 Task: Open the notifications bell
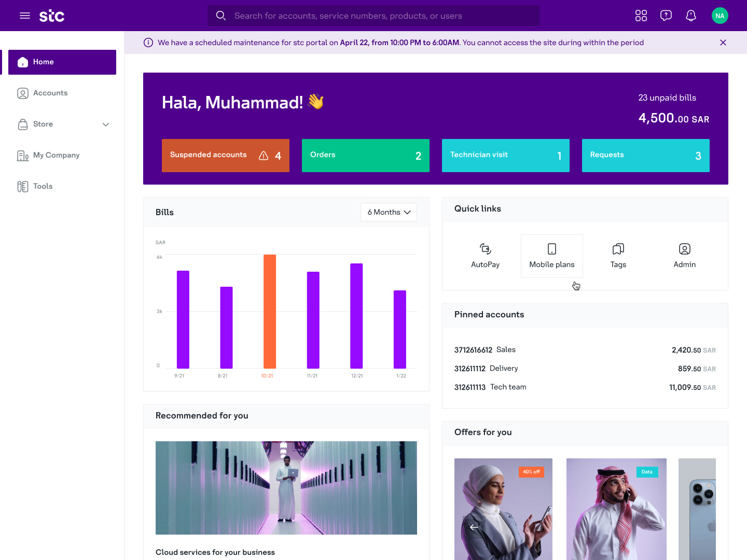coord(691,16)
